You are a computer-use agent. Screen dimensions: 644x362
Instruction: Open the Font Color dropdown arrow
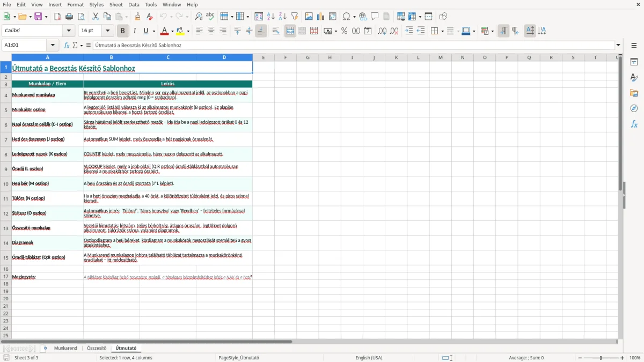coord(172,31)
